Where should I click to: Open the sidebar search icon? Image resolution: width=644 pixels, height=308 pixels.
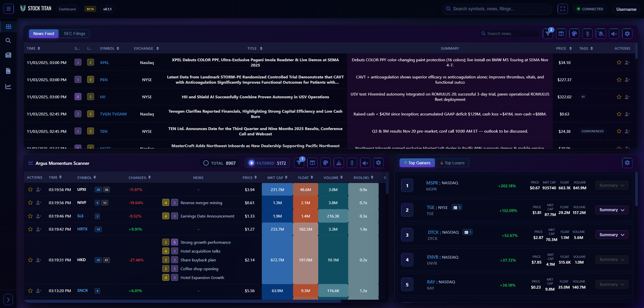[8, 40]
